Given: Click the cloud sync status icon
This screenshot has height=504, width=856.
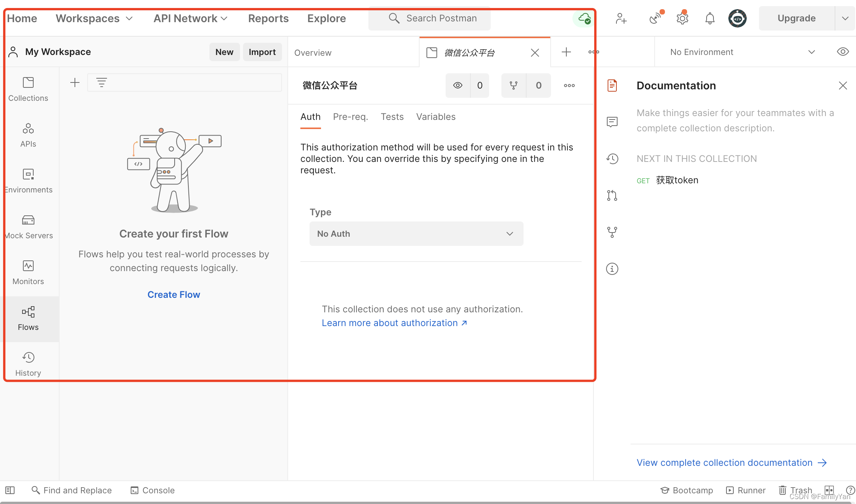Looking at the screenshot, I should pyautogui.click(x=584, y=18).
